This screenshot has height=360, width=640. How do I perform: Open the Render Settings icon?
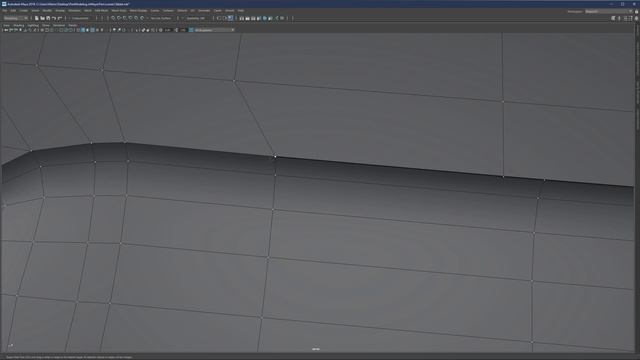259,18
